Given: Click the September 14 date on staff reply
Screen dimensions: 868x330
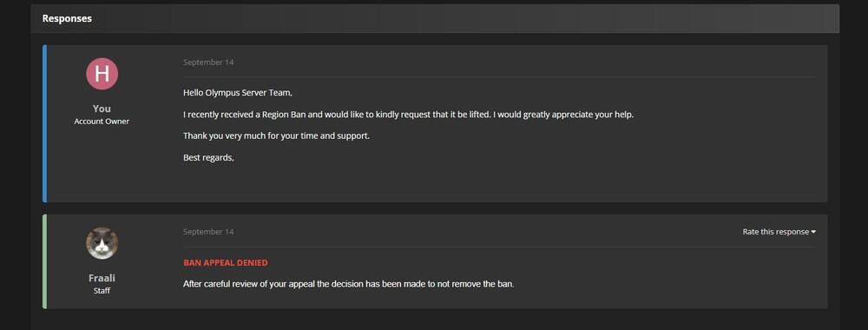Looking at the screenshot, I should (x=208, y=232).
